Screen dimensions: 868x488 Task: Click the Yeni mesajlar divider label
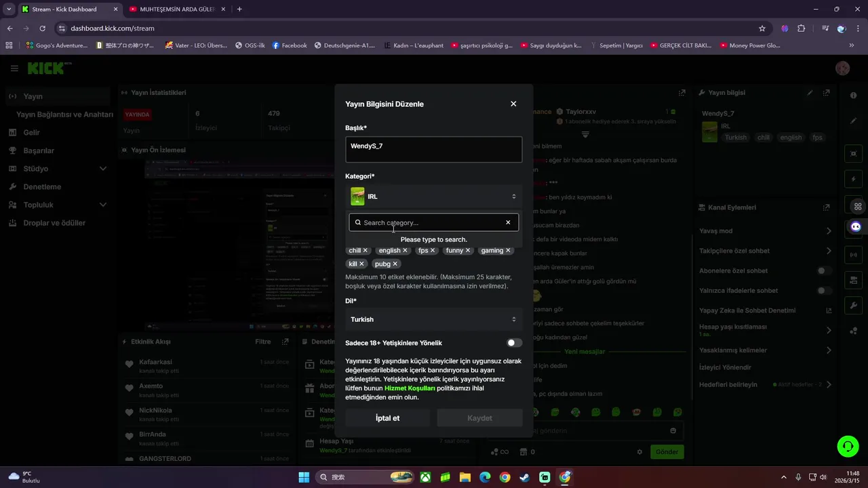tap(585, 352)
